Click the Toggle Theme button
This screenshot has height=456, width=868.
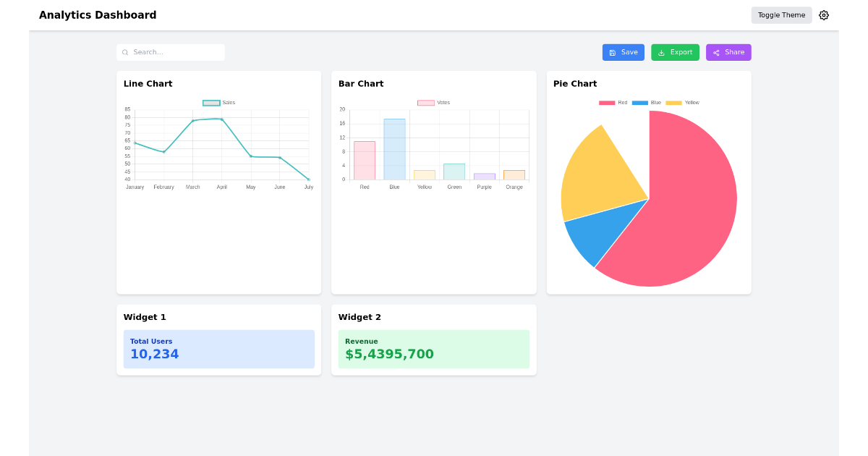[781, 14]
